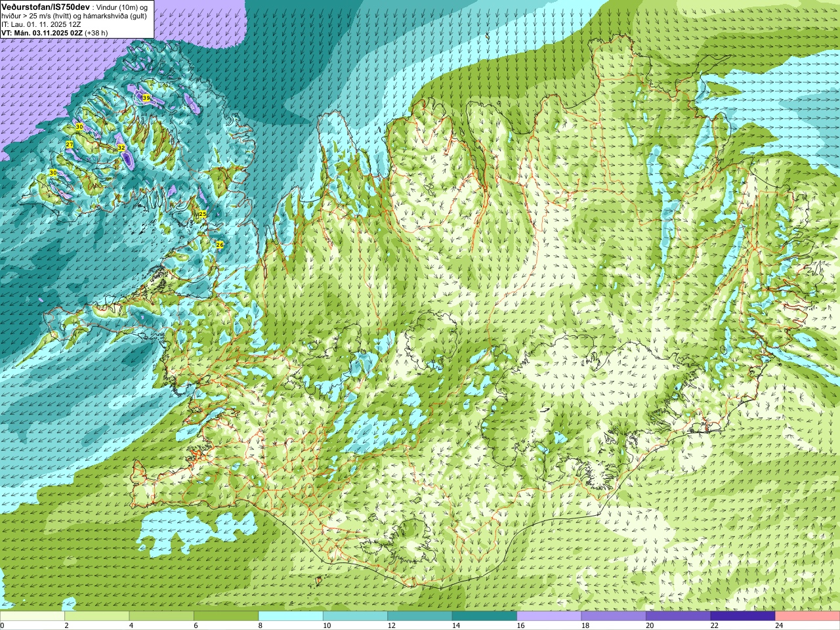Image resolution: width=840 pixels, height=630 pixels.
Task: Click the 30 gust label below label 27
Action: [x=53, y=173]
